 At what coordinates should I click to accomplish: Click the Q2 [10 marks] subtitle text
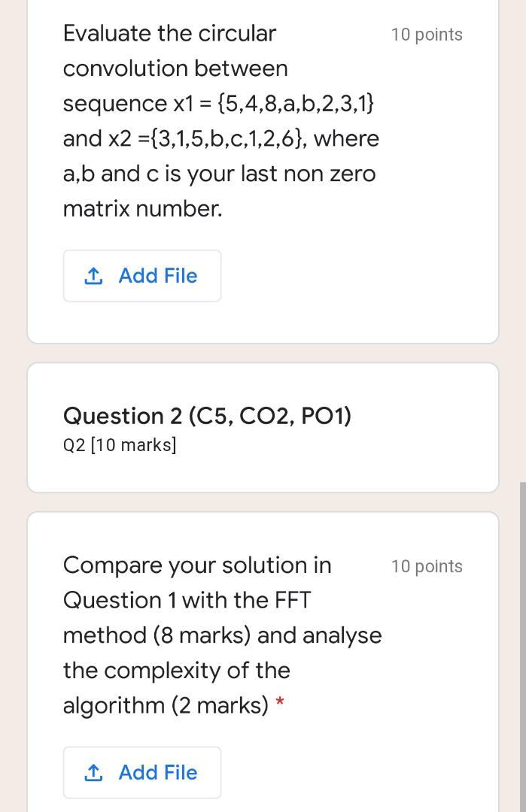coord(120,445)
